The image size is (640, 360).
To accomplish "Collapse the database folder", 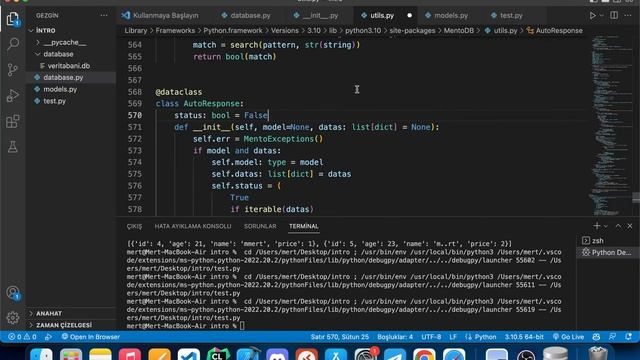I will (71, 54).
